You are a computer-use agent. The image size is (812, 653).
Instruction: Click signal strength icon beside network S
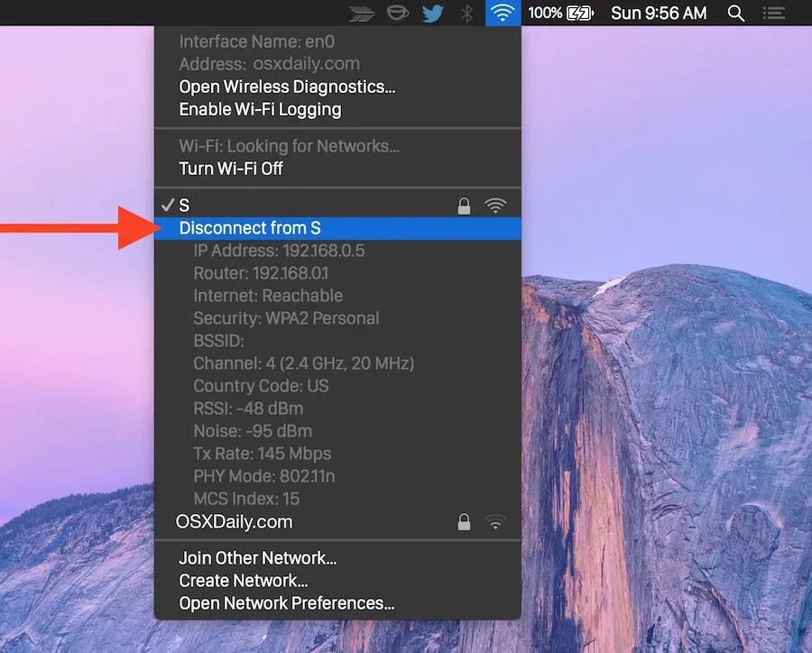point(495,206)
